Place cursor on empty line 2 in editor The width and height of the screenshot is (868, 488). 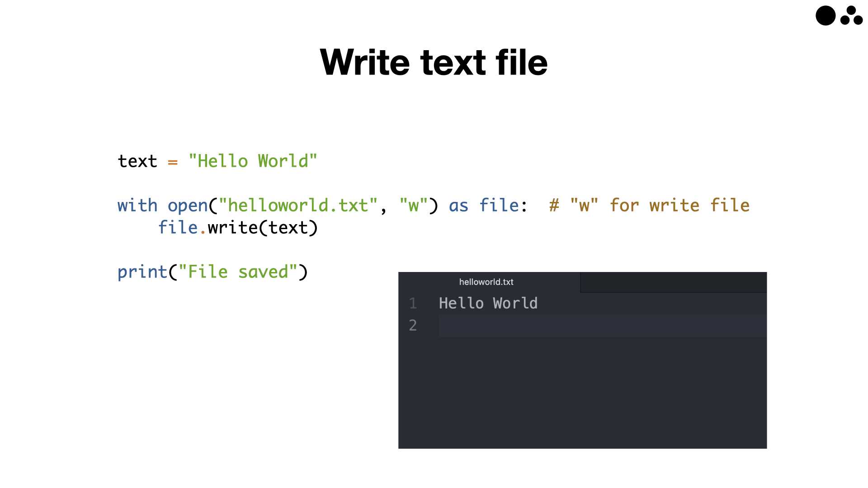pos(603,326)
